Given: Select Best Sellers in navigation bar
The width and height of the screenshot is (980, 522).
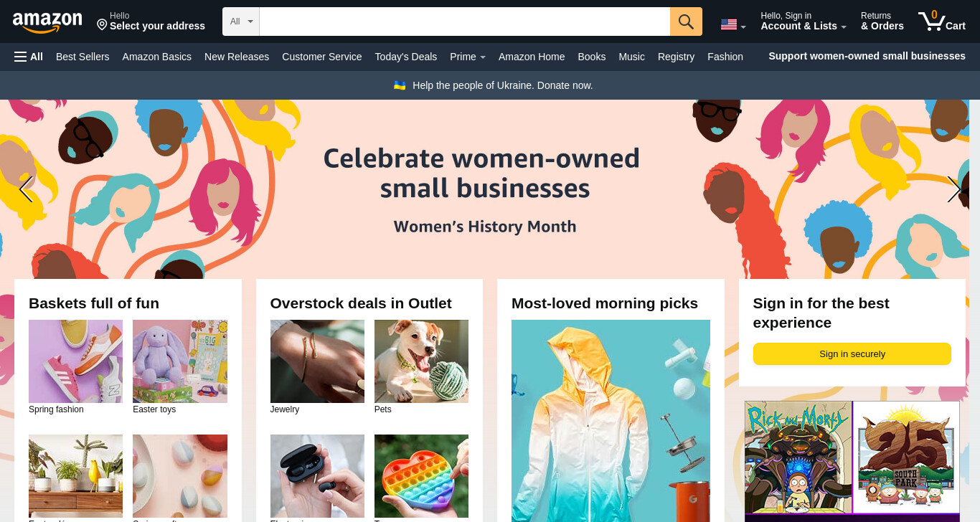Looking at the screenshot, I should pos(83,57).
